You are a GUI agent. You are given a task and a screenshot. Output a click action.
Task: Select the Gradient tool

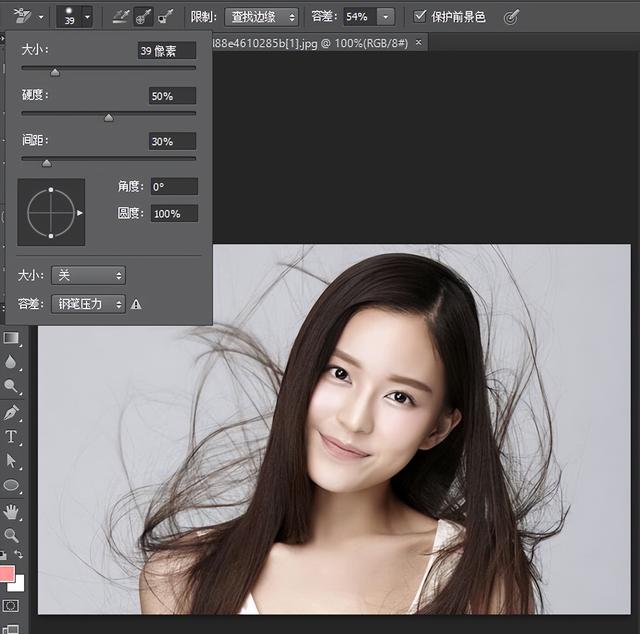pyautogui.click(x=11, y=338)
